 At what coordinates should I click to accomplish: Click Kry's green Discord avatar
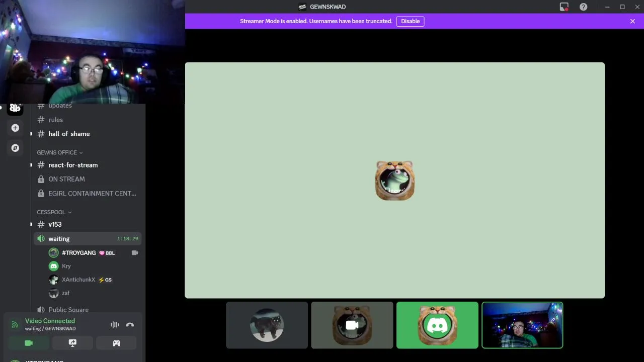[53, 266]
